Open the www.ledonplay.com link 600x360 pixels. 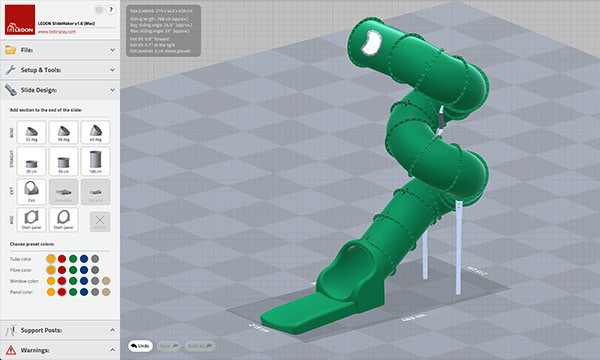[x=57, y=32]
